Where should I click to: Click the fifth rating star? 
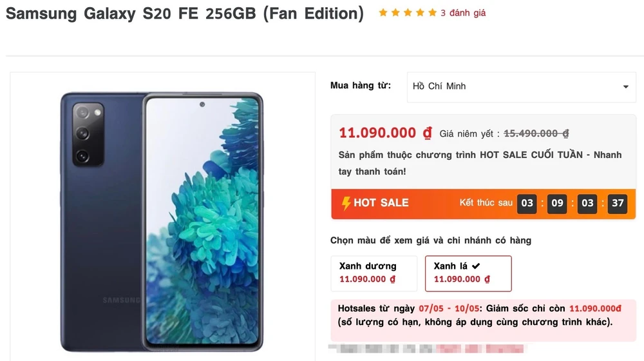click(x=432, y=13)
